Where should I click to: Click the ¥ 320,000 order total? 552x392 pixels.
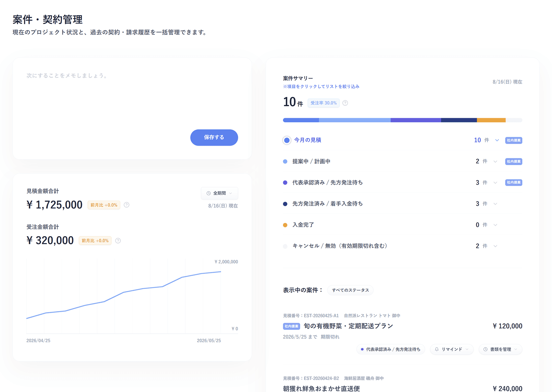tap(50, 240)
